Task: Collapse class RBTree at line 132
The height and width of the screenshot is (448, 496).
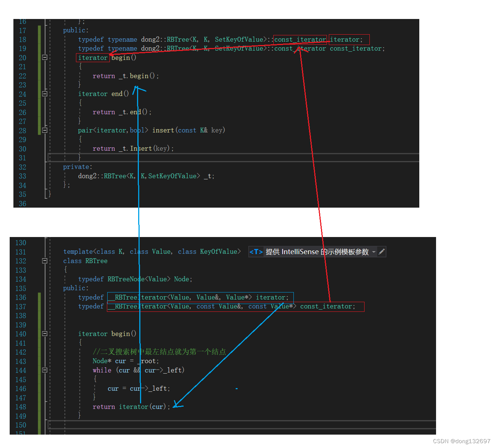Action: (45, 261)
